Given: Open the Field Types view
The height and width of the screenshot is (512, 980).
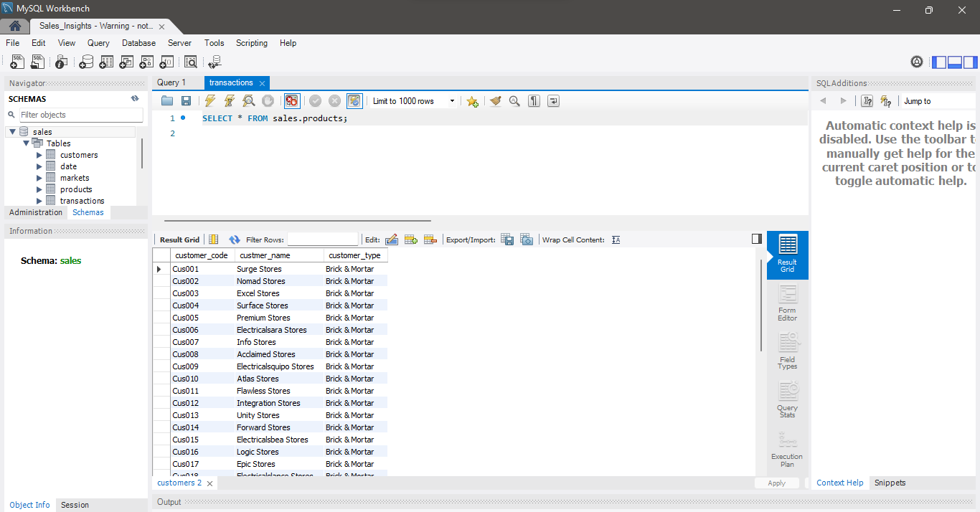Looking at the screenshot, I should [x=787, y=351].
